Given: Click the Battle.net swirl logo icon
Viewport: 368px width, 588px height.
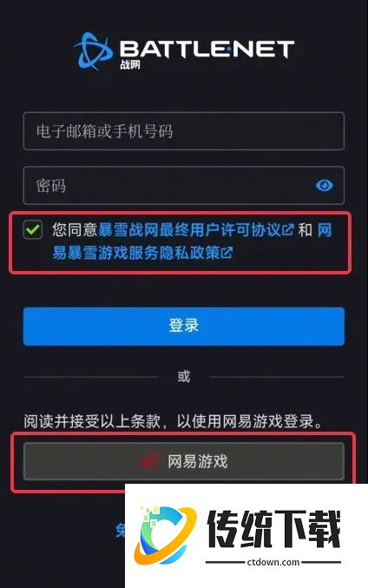Looking at the screenshot, I should coord(94,50).
